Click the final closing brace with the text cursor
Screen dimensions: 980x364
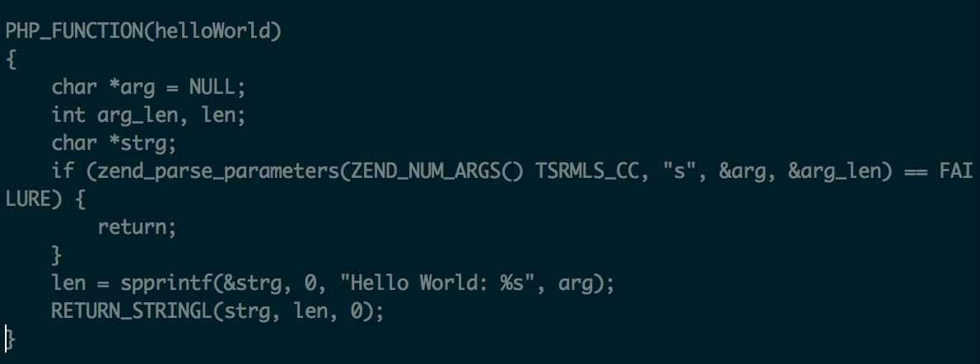[10, 339]
